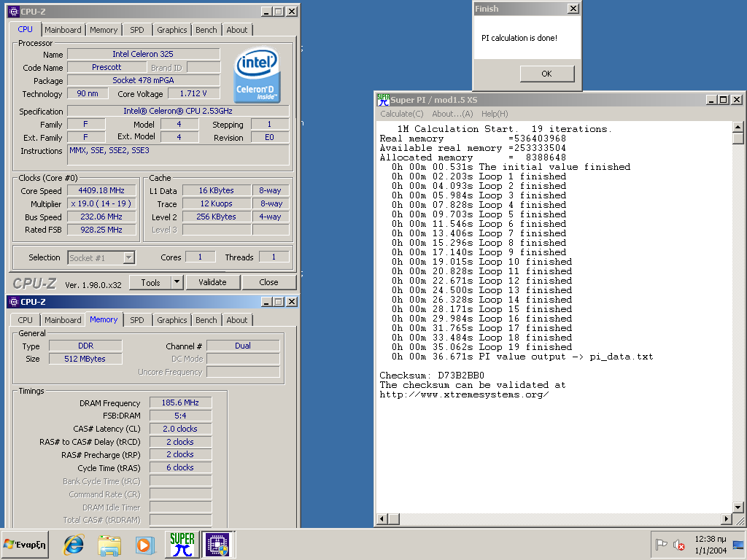Click the FSB:DRAM value 5:4

(x=181, y=415)
